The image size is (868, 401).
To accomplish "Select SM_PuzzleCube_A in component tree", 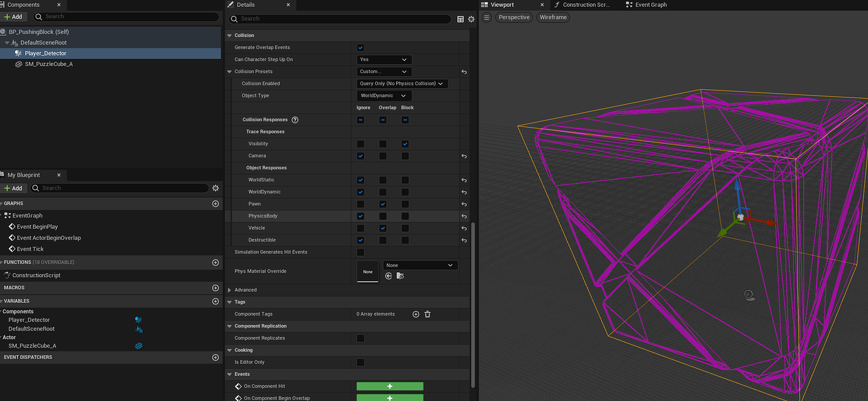I will pos(48,64).
